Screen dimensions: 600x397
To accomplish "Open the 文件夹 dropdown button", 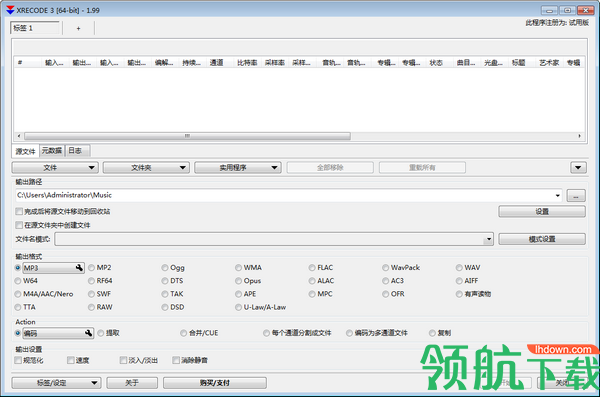I will 146,168.
